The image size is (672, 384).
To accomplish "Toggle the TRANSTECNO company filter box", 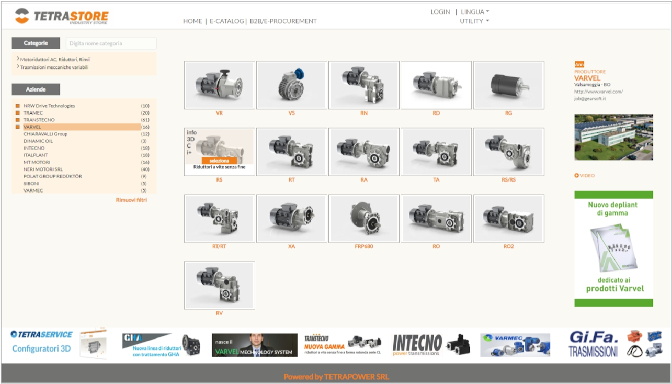I will tap(18, 120).
